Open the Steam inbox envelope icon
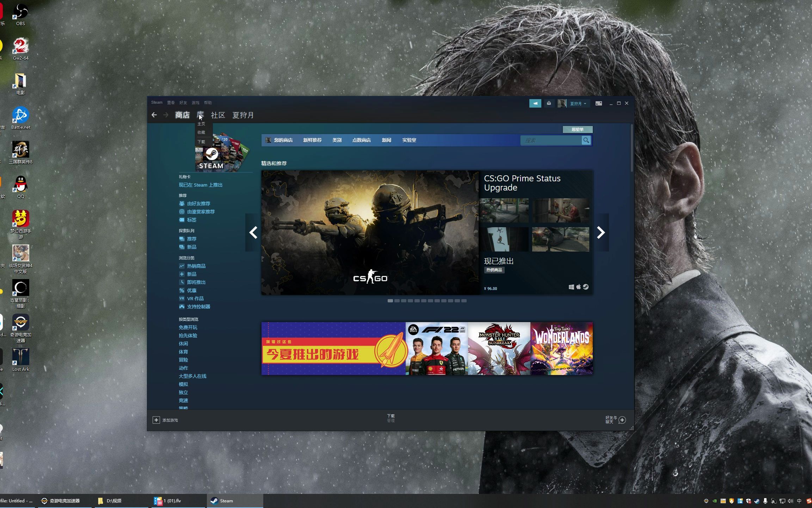 click(x=549, y=103)
